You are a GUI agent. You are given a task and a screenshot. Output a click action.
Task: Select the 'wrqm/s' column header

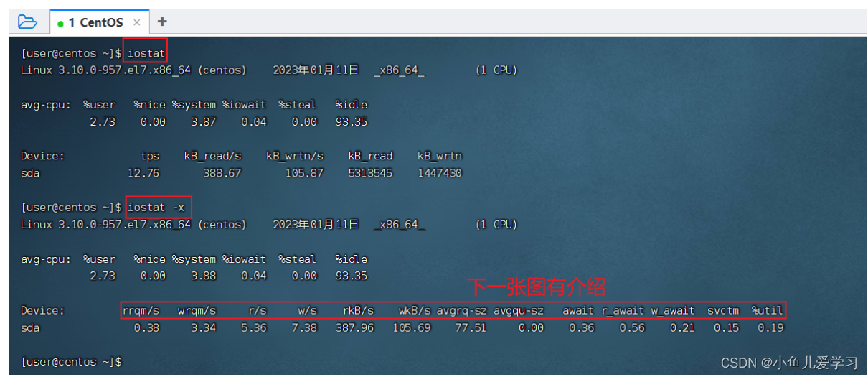197,311
